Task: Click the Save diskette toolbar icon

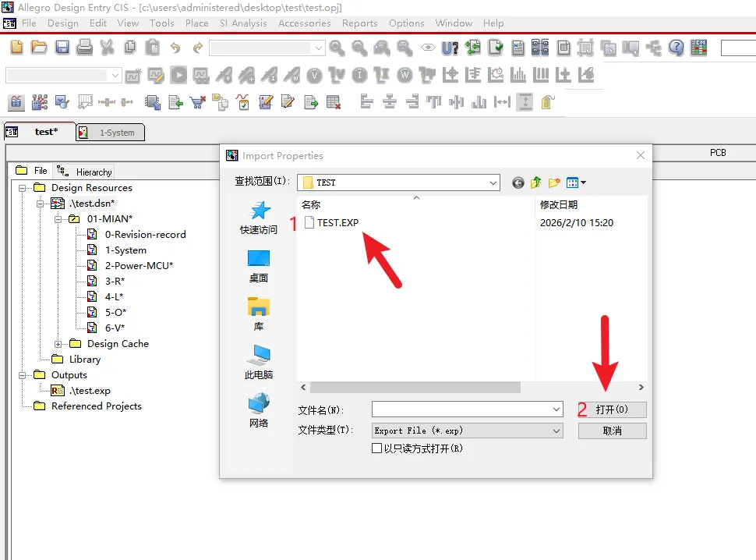Action: [62, 48]
